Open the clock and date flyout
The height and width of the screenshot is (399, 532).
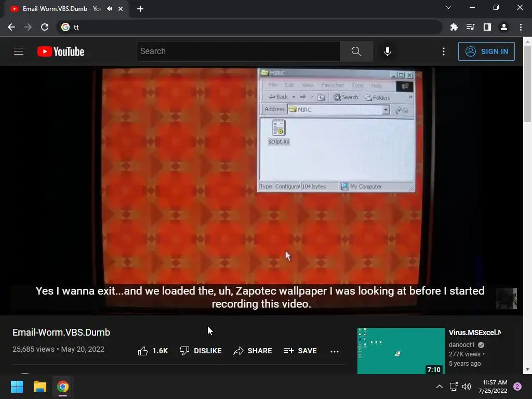click(x=493, y=387)
